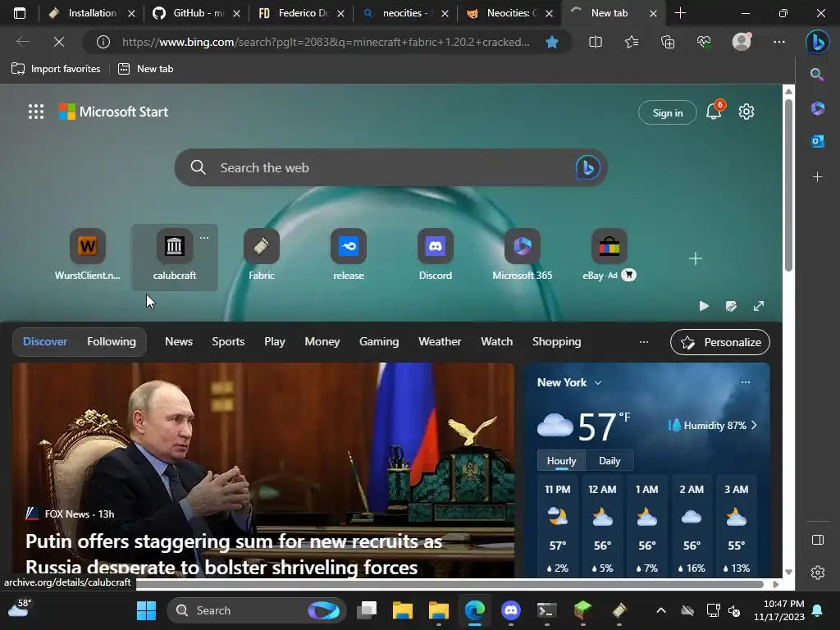The height and width of the screenshot is (630, 840).
Task: Open the calubcraft quick link
Action: point(174,256)
